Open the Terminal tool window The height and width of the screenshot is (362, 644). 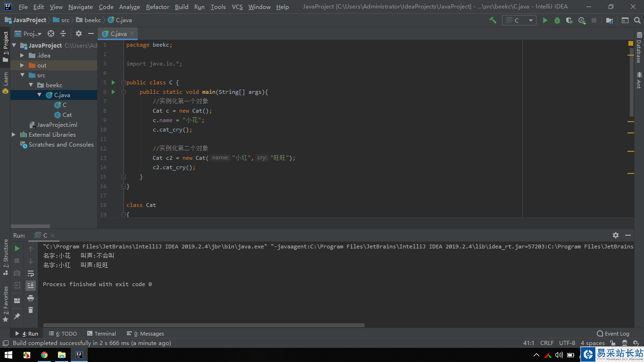point(100,333)
